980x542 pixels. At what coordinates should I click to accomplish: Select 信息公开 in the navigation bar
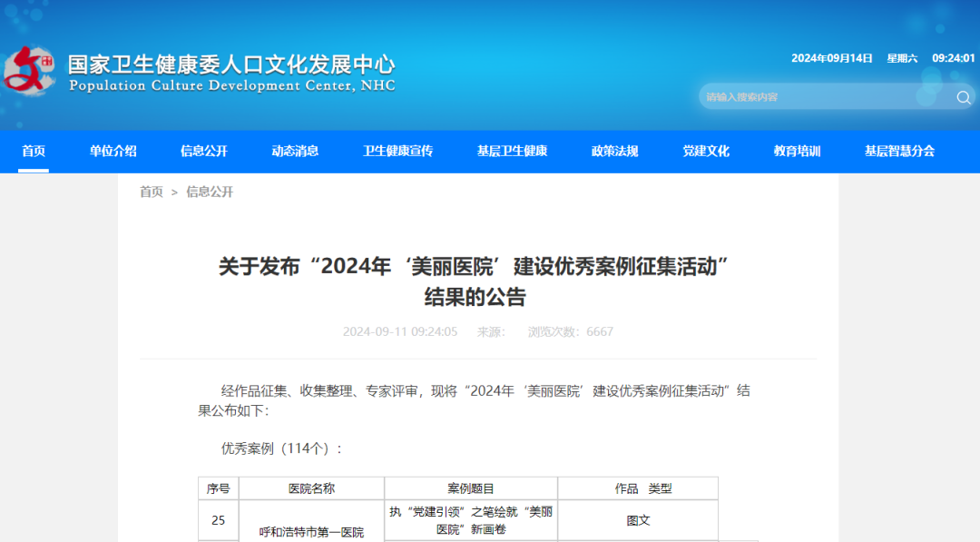[204, 152]
